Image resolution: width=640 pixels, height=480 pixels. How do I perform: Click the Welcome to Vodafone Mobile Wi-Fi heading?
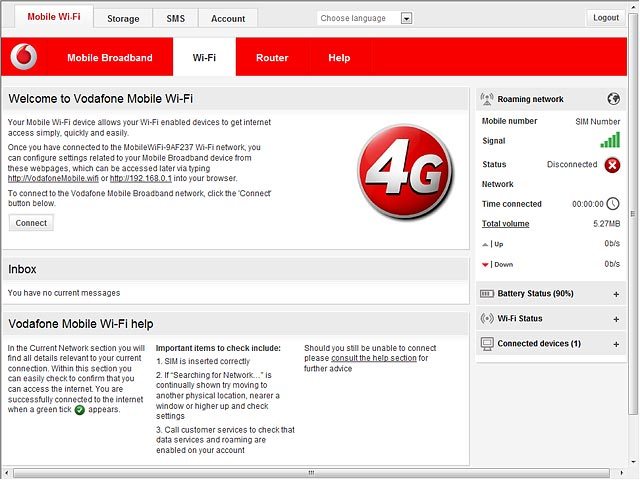click(x=100, y=99)
